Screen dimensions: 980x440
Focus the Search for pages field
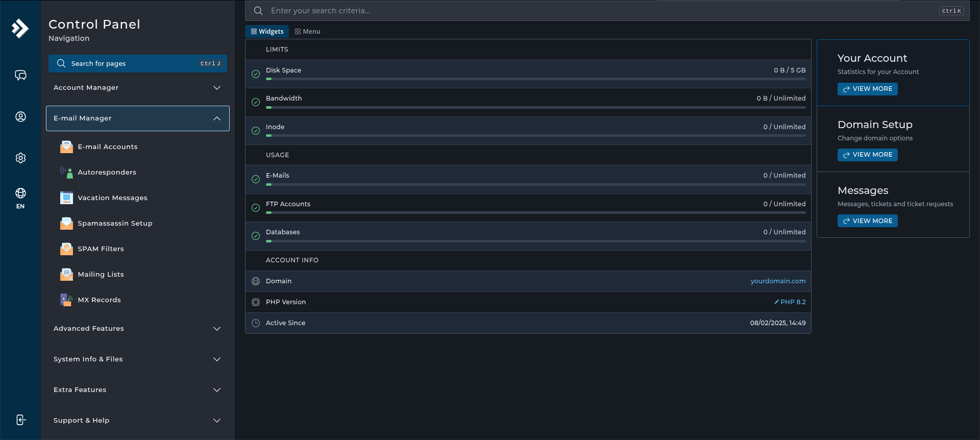138,64
